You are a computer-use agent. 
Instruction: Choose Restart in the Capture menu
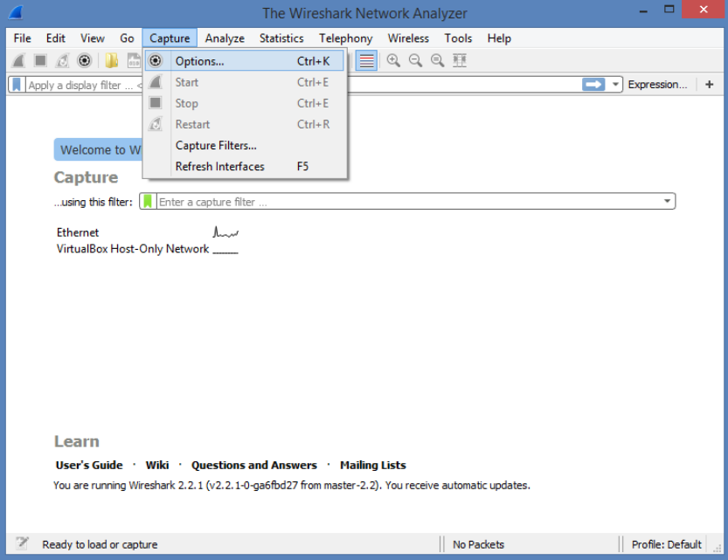click(245, 124)
